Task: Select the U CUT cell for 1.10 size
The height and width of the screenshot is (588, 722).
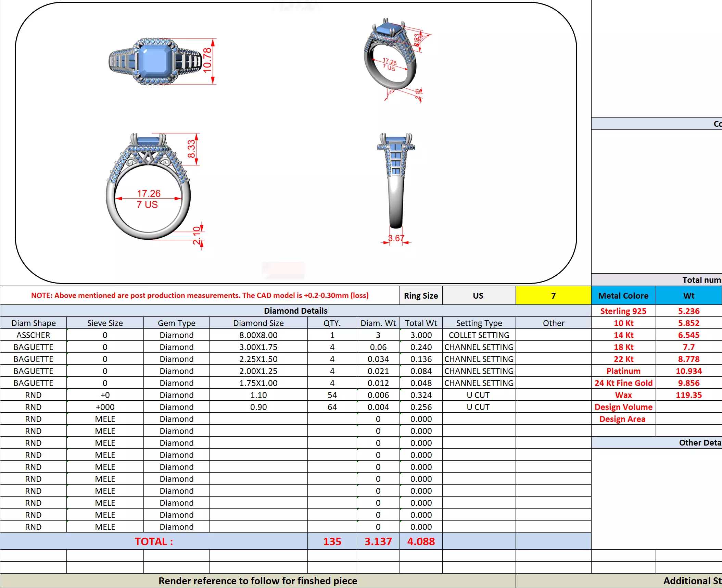Action: [479, 395]
